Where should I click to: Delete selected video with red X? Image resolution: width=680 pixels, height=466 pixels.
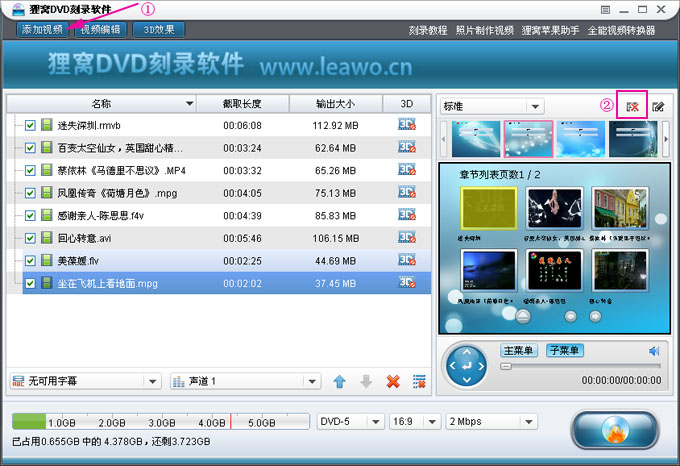pos(393,381)
